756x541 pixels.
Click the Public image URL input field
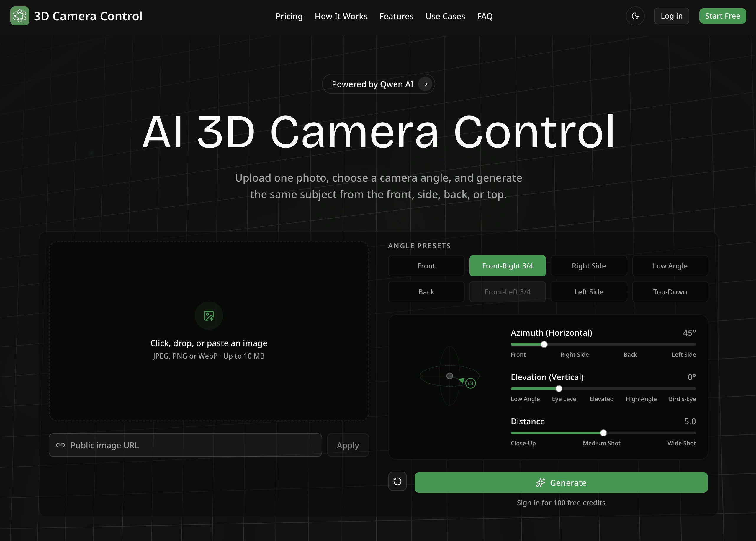(x=185, y=445)
